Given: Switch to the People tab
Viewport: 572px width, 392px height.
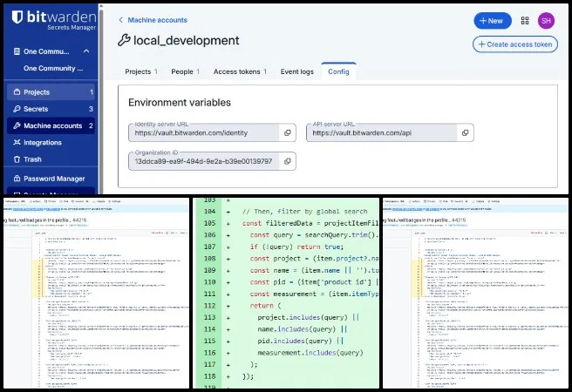Looking at the screenshot, I should tap(185, 71).
